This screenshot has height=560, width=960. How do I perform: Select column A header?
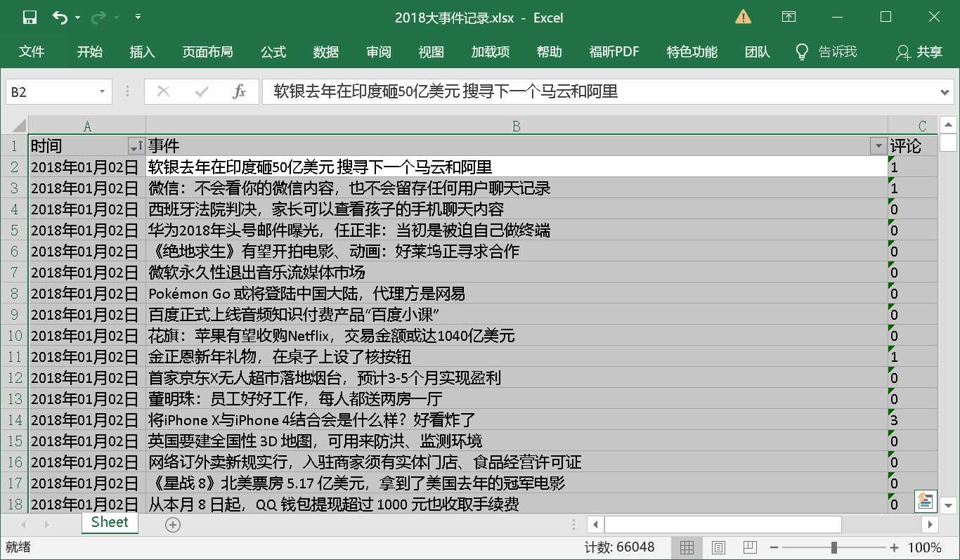[87, 126]
